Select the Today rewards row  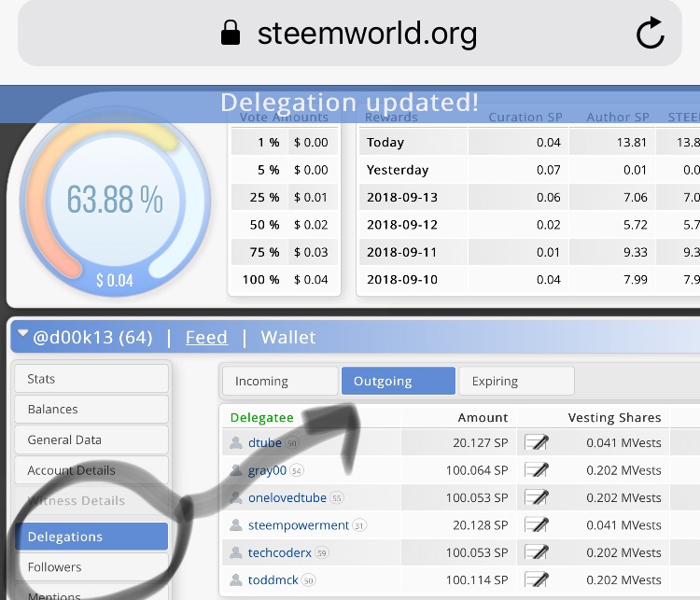point(529,142)
